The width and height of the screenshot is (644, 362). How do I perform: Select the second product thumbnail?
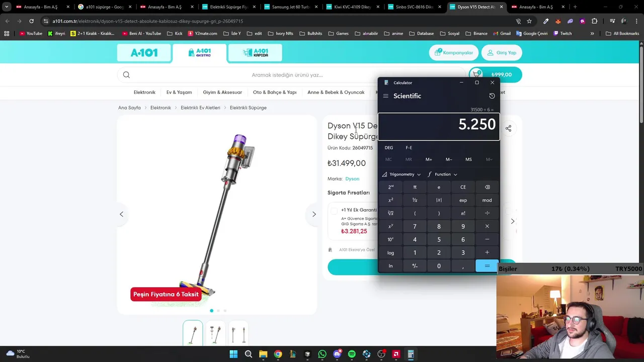(x=215, y=333)
